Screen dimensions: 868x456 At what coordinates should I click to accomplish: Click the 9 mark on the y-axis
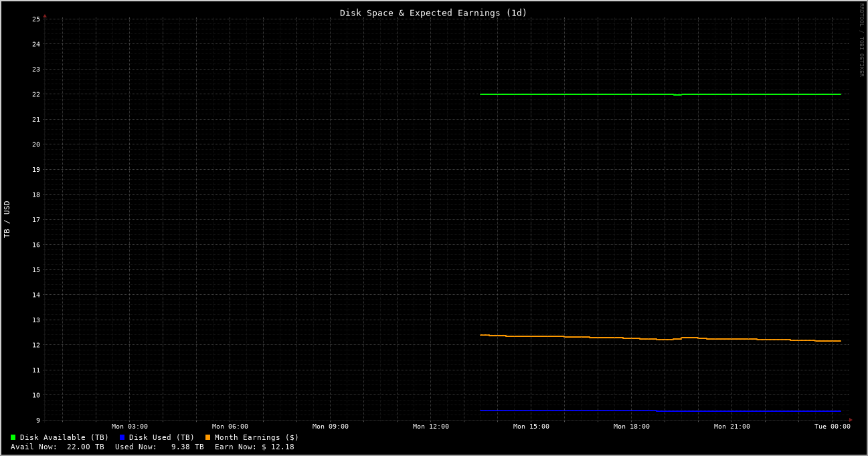click(37, 419)
